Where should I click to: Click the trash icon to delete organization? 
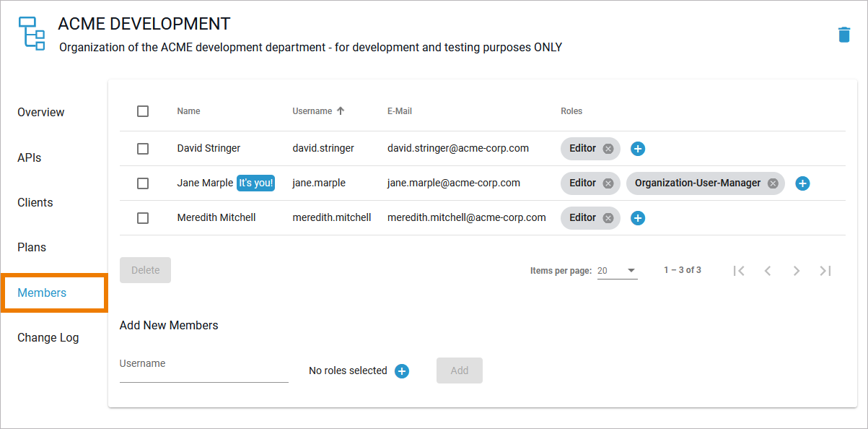click(843, 35)
